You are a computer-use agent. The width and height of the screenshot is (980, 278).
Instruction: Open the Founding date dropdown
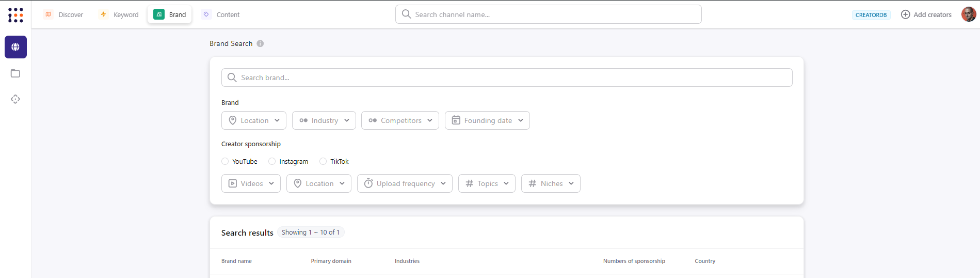point(487,120)
